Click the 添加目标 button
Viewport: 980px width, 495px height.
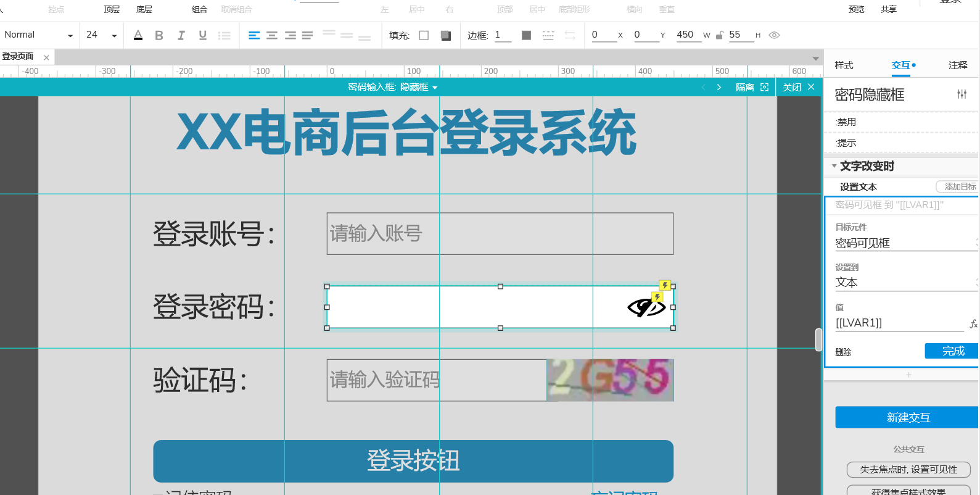click(x=958, y=186)
